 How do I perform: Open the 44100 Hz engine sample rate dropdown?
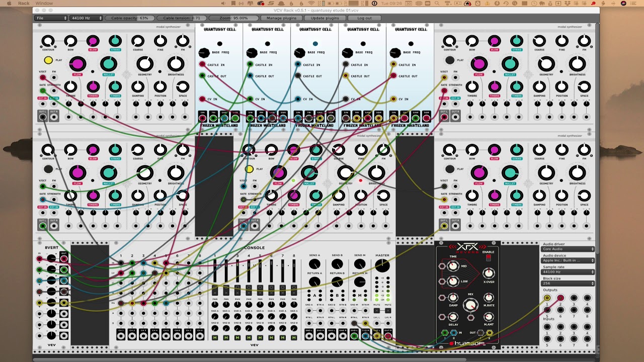point(86,18)
